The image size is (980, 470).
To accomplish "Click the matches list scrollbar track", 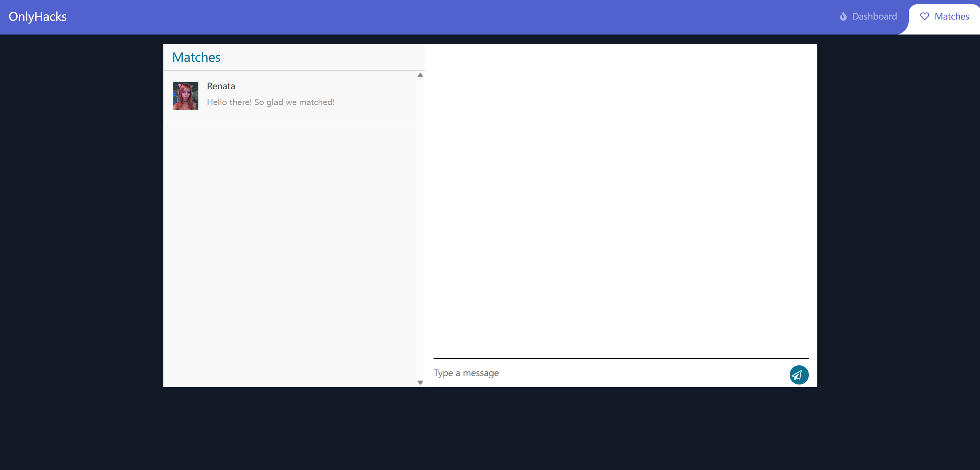I will coord(420,230).
